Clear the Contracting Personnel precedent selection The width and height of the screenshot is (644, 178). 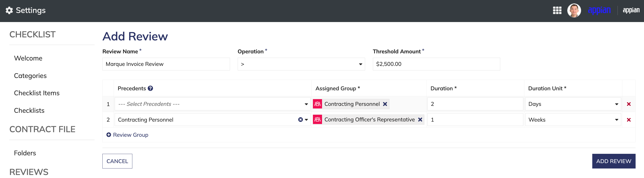tap(300, 120)
